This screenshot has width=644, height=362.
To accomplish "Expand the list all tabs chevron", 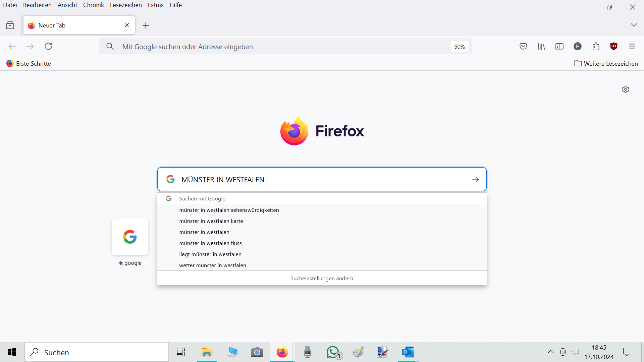I will point(634,25).
